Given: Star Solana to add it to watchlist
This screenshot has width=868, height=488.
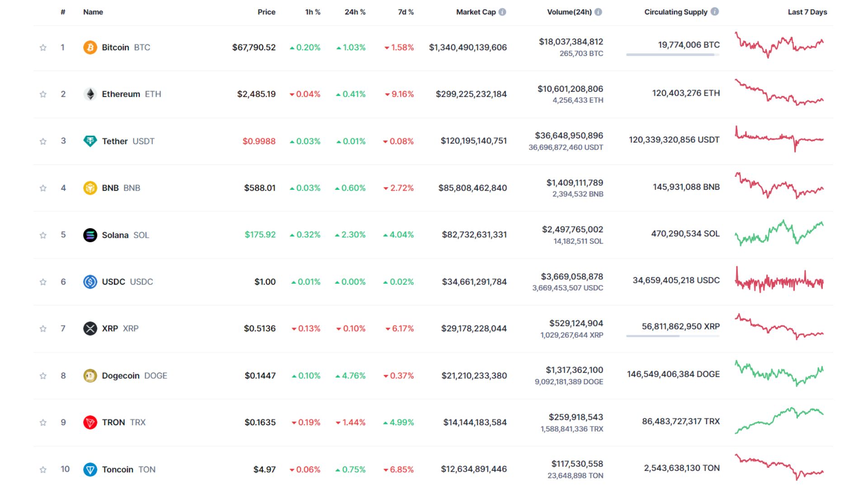Looking at the screenshot, I should pyautogui.click(x=43, y=235).
